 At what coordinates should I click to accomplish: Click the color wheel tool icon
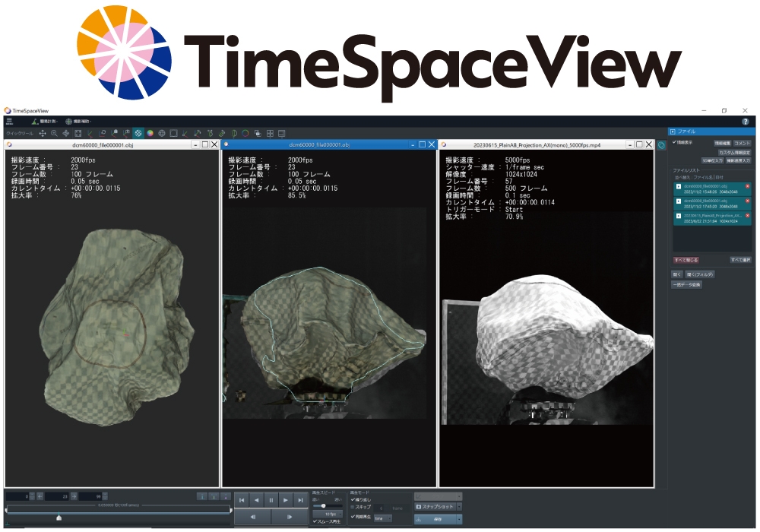150,132
